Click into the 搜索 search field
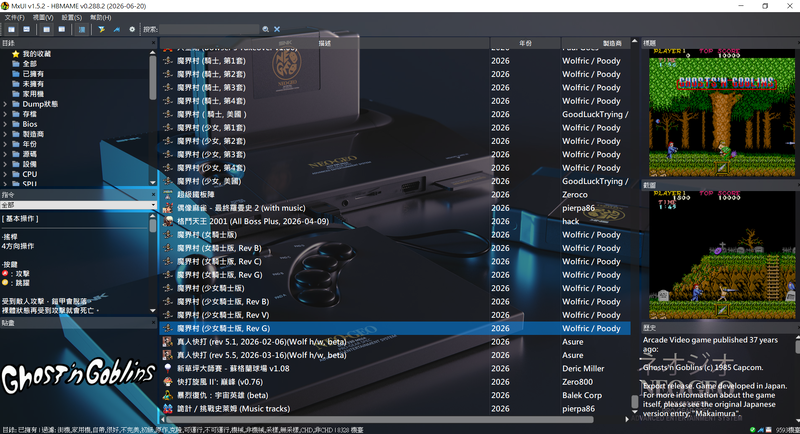Image resolution: width=800 pixels, height=434 pixels. click(x=209, y=30)
